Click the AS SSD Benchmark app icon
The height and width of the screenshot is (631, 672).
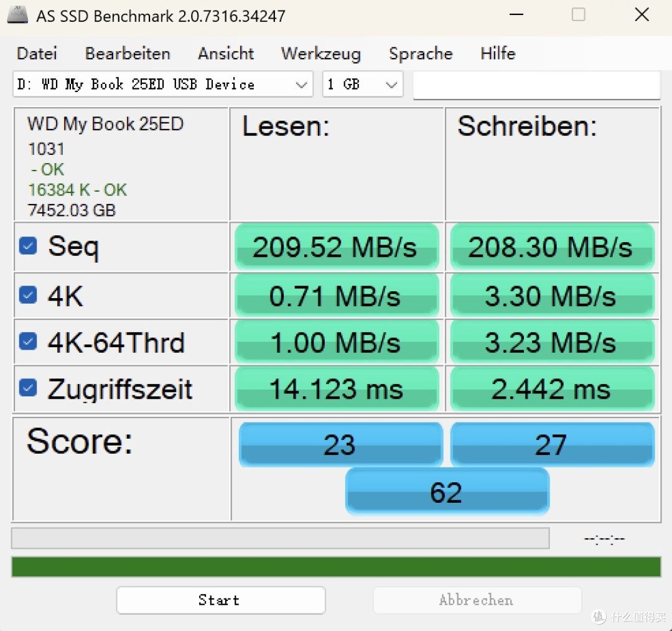tap(17, 15)
